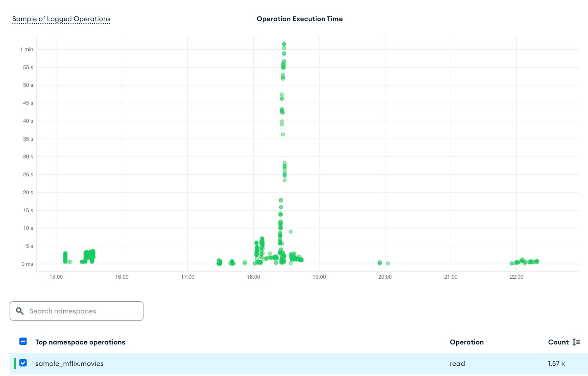Screen dimensions: 588x376
Task: Open Sample of Logged Operations tooltip link
Action: (61, 19)
